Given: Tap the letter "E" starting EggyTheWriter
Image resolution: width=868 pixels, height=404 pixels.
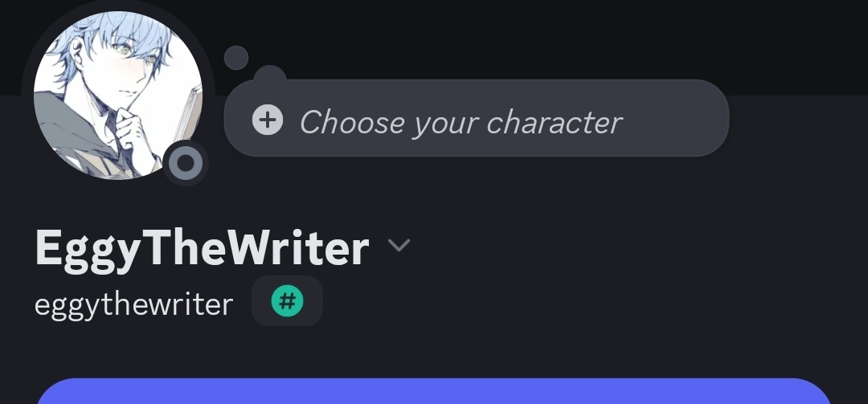Looking at the screenshot, I should 50,247.
